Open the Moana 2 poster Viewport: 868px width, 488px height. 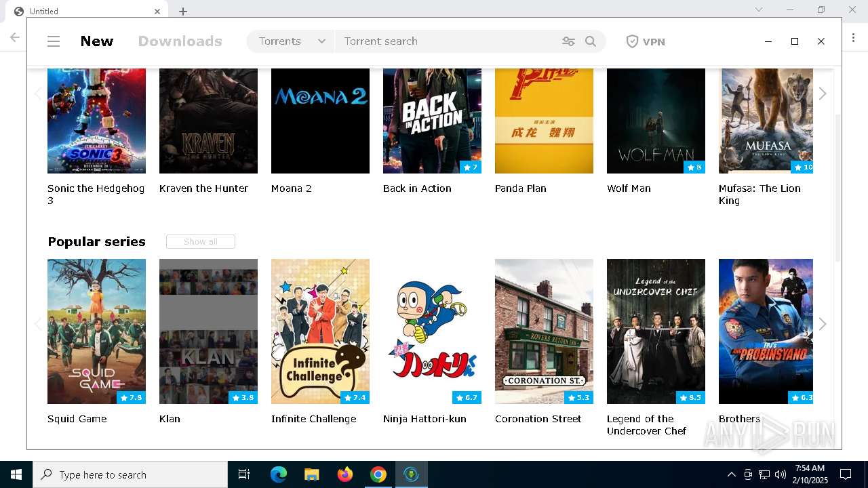point(320,121)
